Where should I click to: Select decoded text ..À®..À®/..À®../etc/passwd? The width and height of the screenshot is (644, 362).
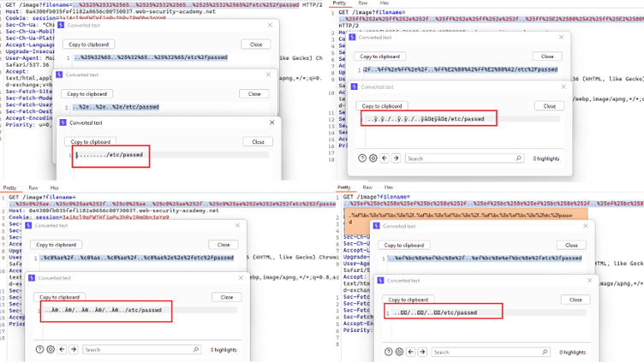(104, 310)
